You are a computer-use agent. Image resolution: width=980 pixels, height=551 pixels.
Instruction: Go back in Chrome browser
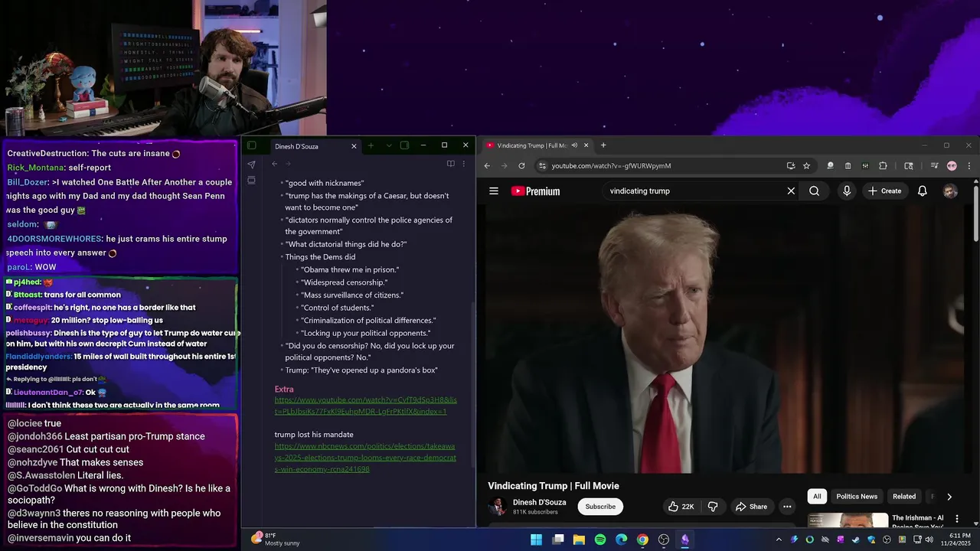click(x=487, y=166)
